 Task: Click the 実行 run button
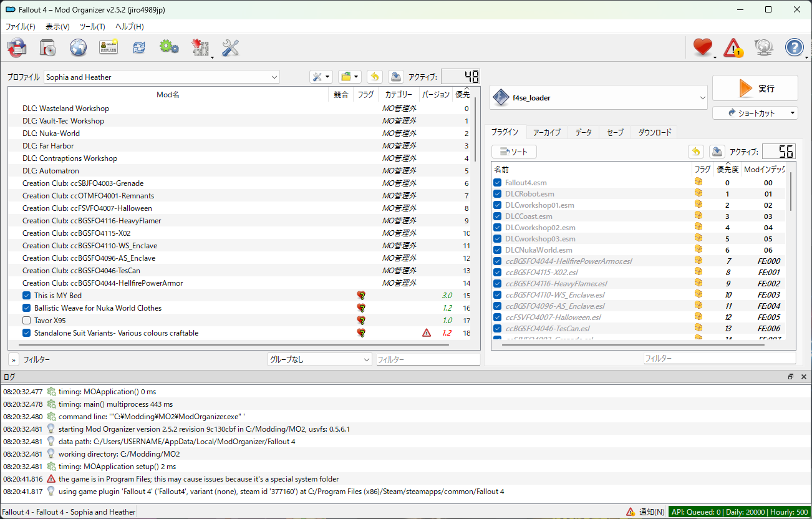coord(755,88)
